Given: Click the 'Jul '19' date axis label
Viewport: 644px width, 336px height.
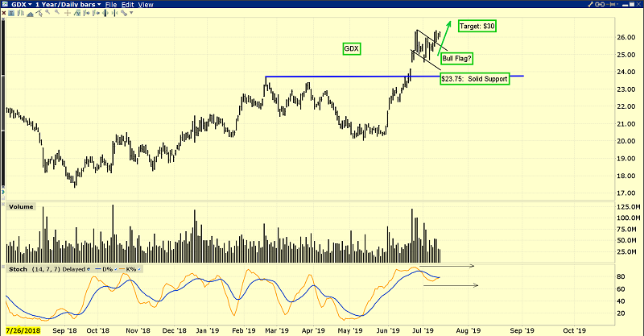Looking at the screenshot, I should pos(423,330).
